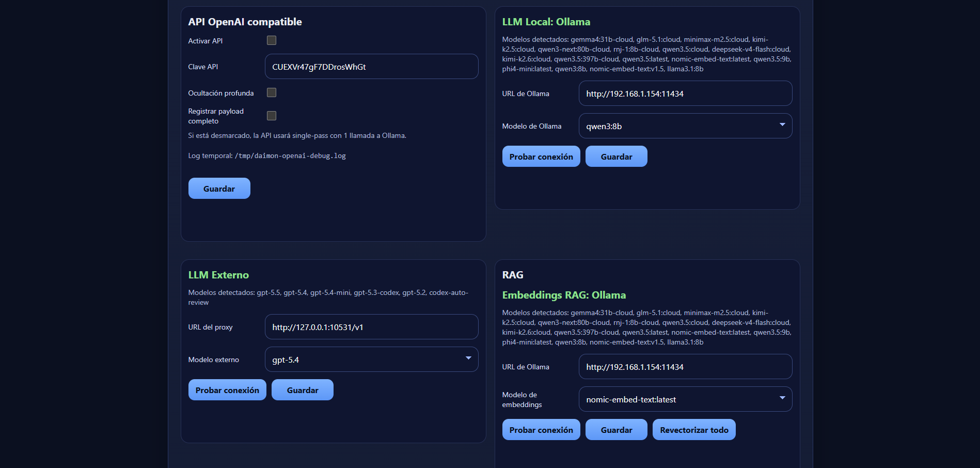Viewport: 980px width, 468px height.
Task: Toggle the Ocultación profunda checkbox
Action: point(272,92)
